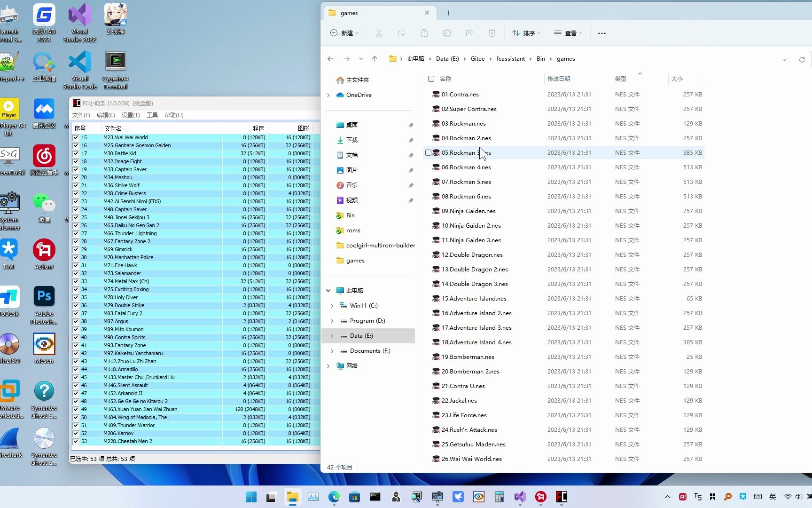Click Gitee in the address breadcrumb
812x508 pixels.
[x=477, y=59]
